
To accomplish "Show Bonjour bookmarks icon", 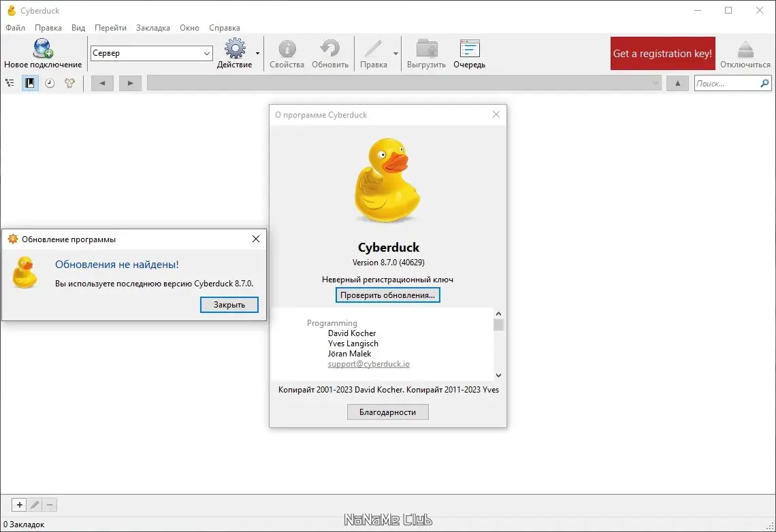I will coord(70,83).
